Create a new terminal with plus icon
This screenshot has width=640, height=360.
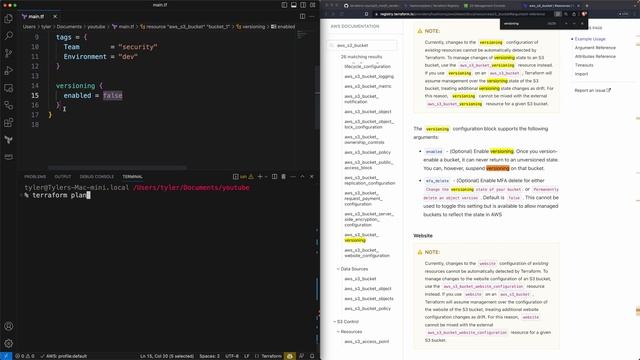[260, 177]
